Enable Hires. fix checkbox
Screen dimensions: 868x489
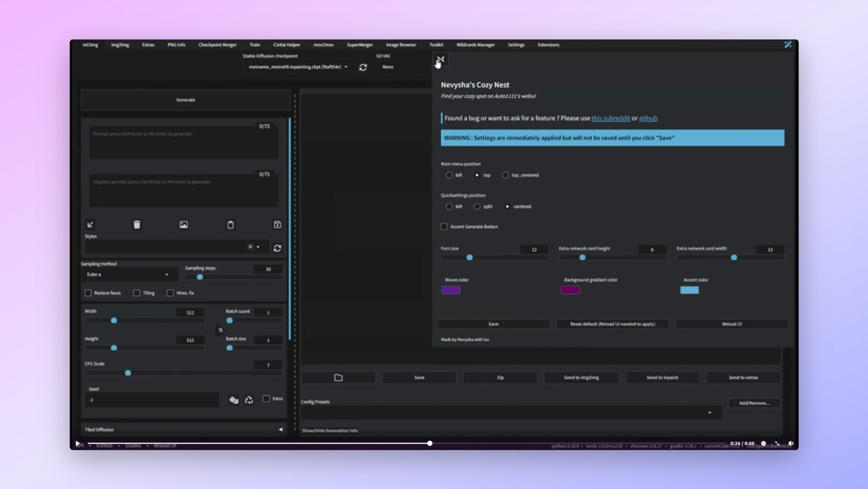170,293
